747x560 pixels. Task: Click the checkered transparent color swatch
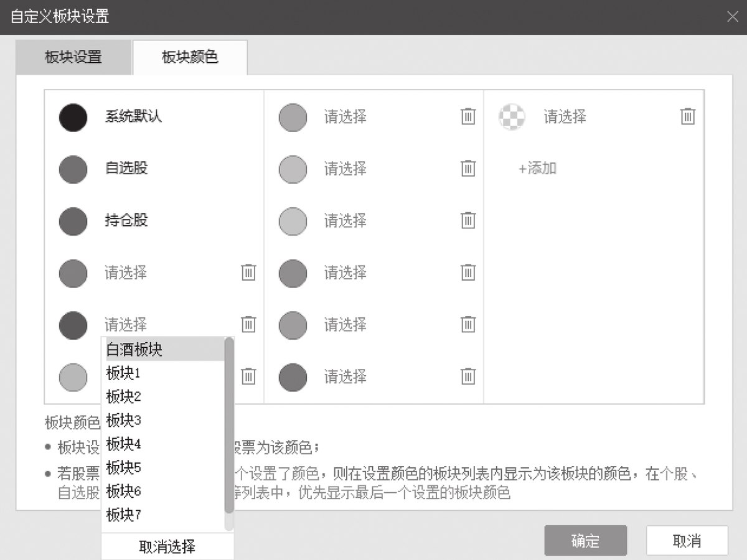click(512, 117)
